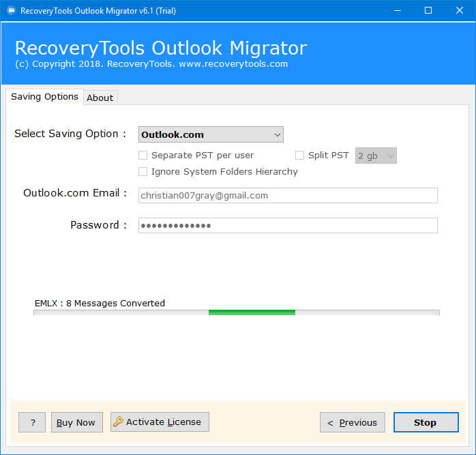Click the Stop button
The image size is (476, 455).
426,422
